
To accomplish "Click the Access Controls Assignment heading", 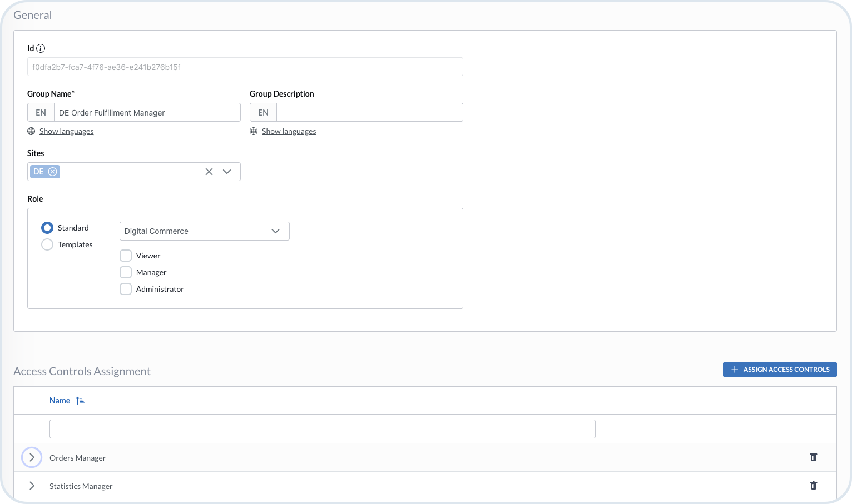I will [82, 371].
